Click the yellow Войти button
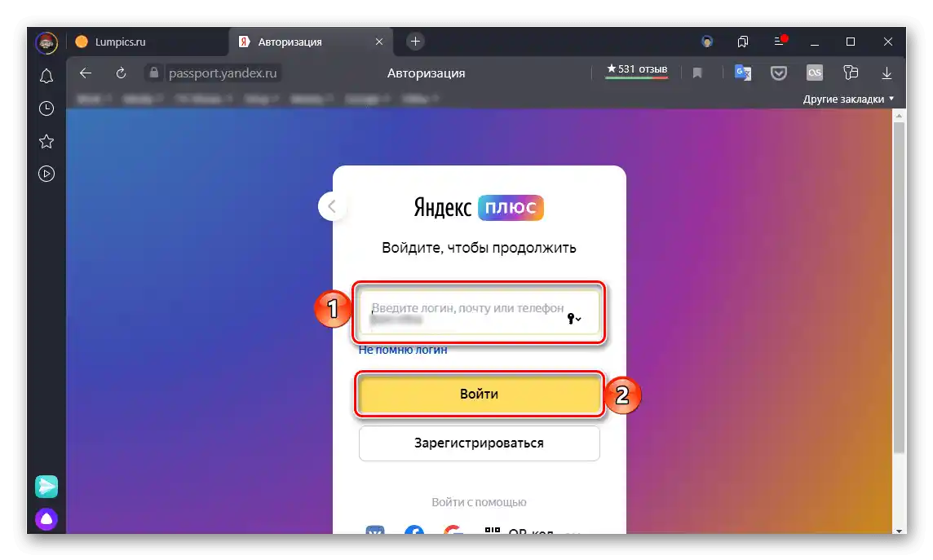 point(479,395)
